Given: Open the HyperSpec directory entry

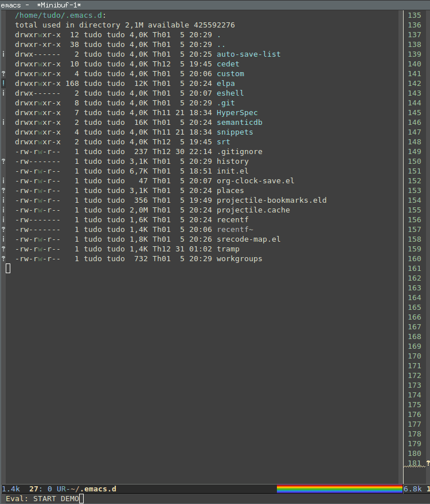Looking at the screenshot, I should click(237, 113).
